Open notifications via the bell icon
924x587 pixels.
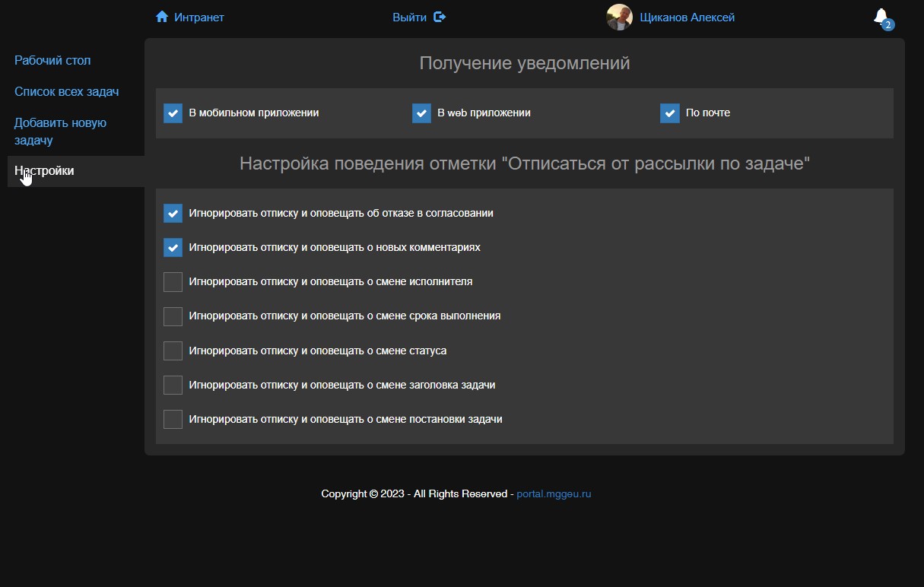[x=880, y=16]
